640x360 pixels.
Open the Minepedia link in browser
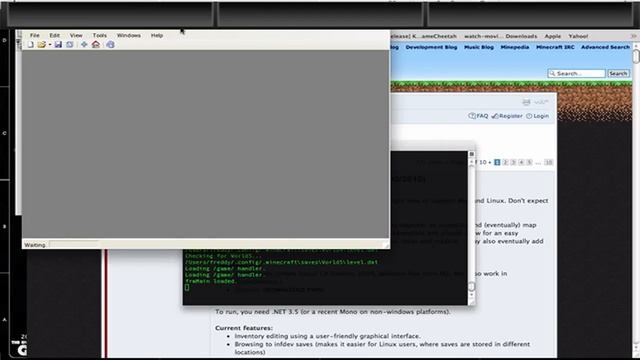(x=515, y=47)
